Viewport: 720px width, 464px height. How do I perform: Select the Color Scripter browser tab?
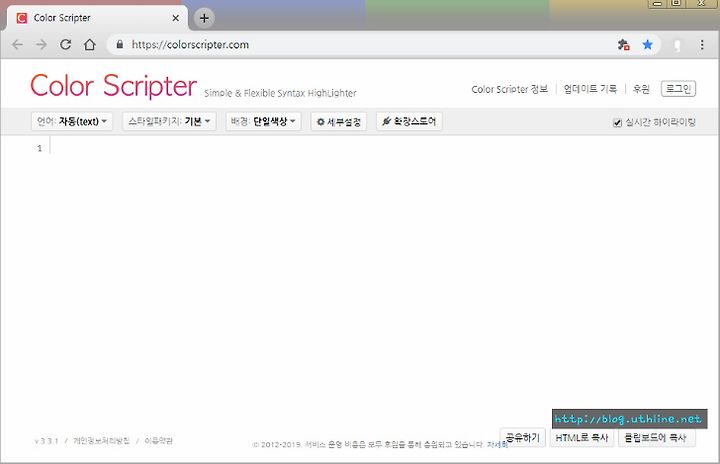[96, 18]
